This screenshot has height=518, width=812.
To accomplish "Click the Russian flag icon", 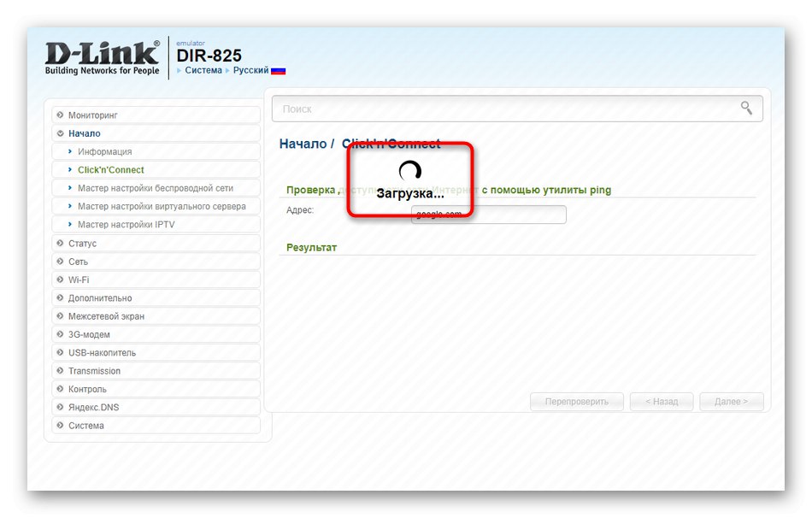I will pyautogui.click(x=279, y=71).
